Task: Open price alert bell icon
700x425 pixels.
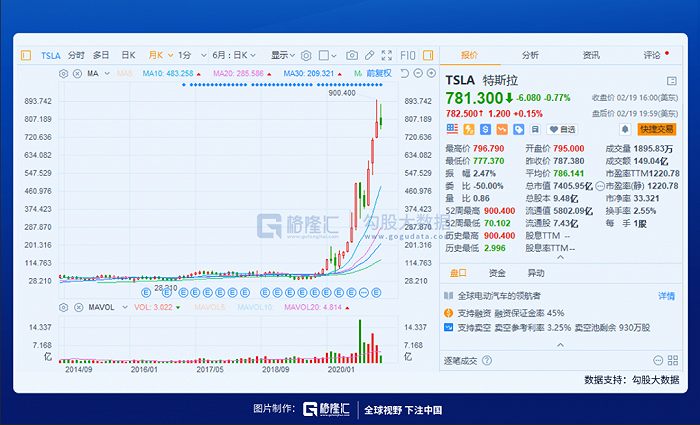Action: pos(625,129)
